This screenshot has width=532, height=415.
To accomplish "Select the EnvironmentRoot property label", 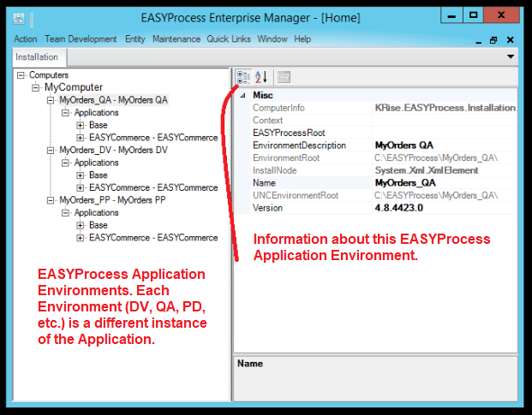I will tap(286, 157).
